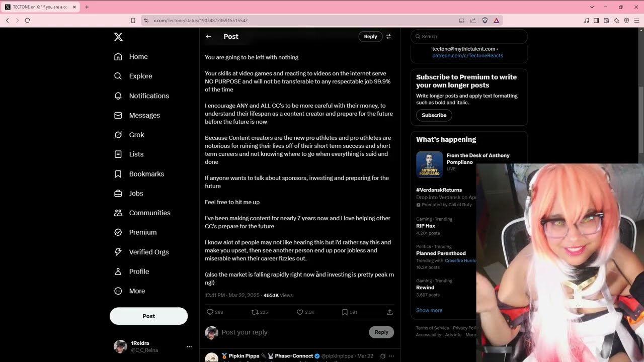This screenshot has width=644, height=362.
Task: Open the More circle menu in sidebar
Action: point(118,291)
